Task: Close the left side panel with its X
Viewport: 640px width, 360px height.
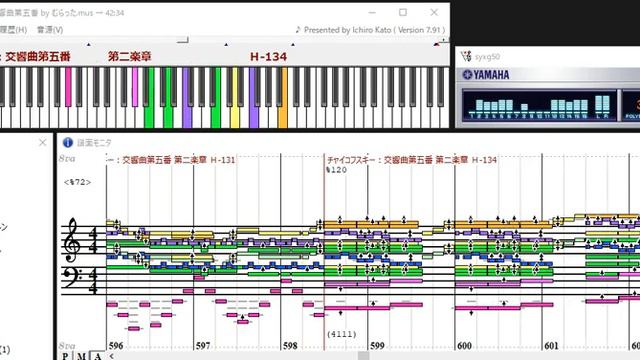Action: click(42, 142)
